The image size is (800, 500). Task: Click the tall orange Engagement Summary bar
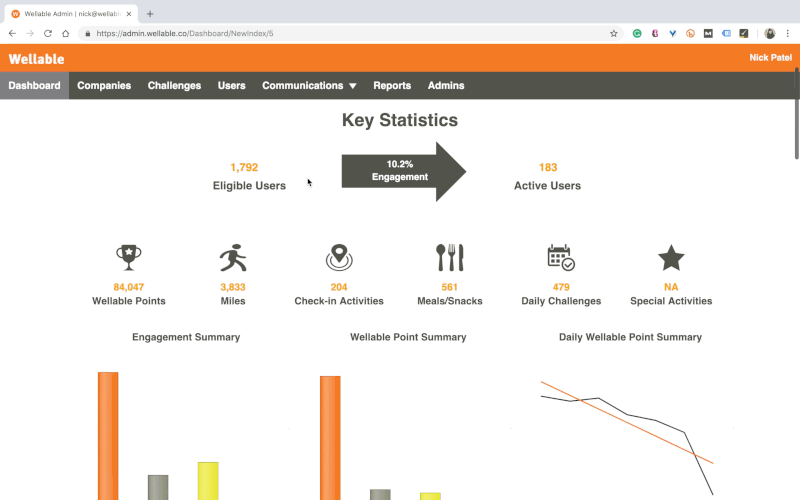(x=108, y=436)
